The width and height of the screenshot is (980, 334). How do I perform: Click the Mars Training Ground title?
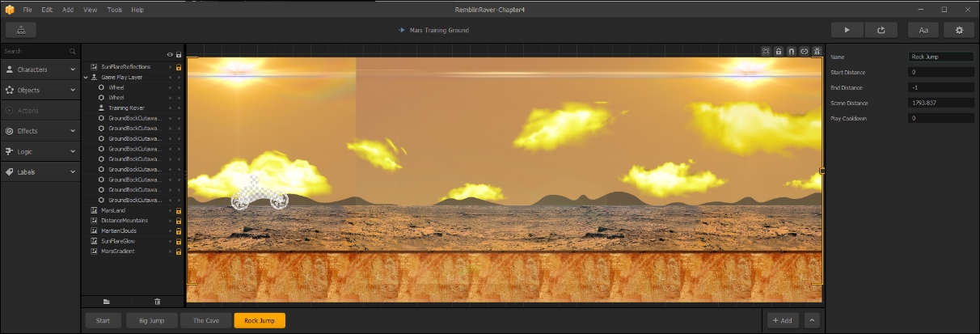click(x=437, y=30)
